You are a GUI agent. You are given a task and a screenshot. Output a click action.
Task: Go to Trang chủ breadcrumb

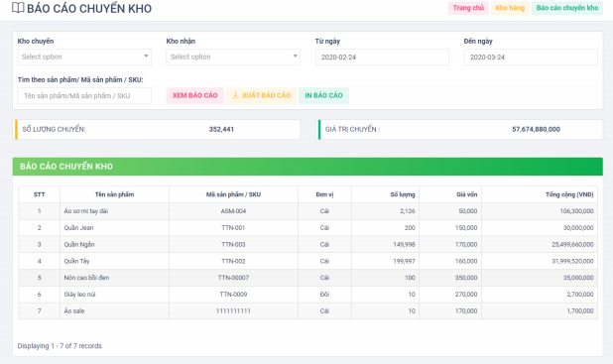tap(468, 8)
